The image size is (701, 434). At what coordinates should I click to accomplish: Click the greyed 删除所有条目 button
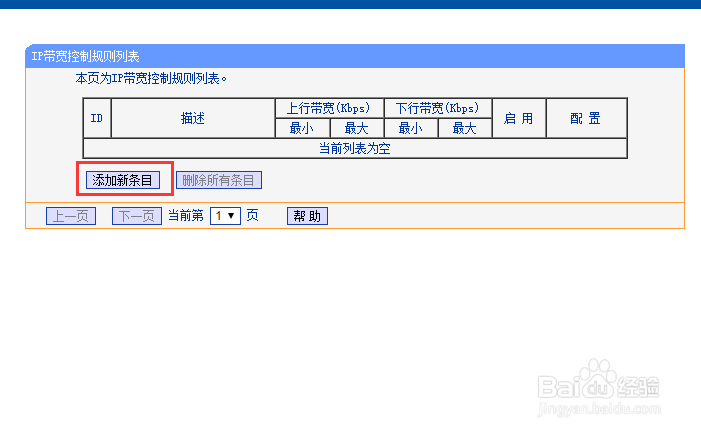pyautogui.click(x=219, y=180)
